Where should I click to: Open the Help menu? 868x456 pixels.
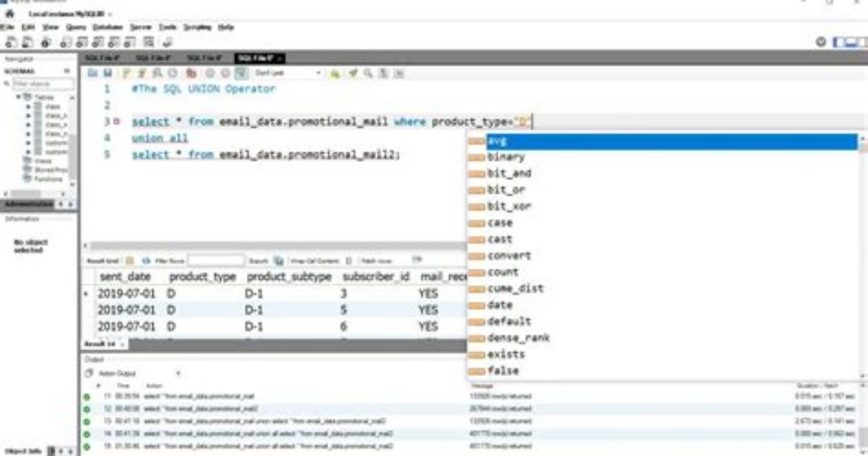point(226,27)
